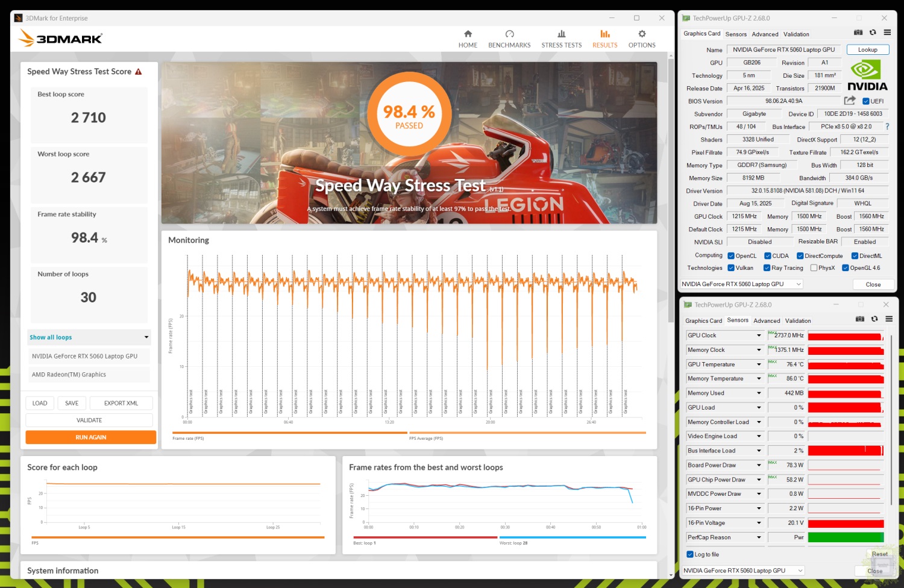Click the VALIDATE button
This screenshot has height=588, width=904.
pyautogui.click(x=89, y=420)
